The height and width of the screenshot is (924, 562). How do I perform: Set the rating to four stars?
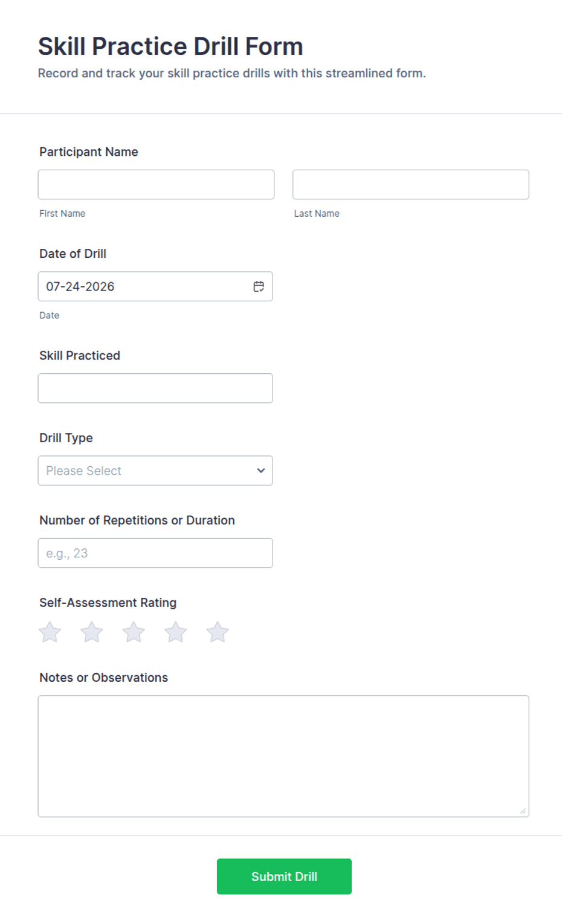176,632
